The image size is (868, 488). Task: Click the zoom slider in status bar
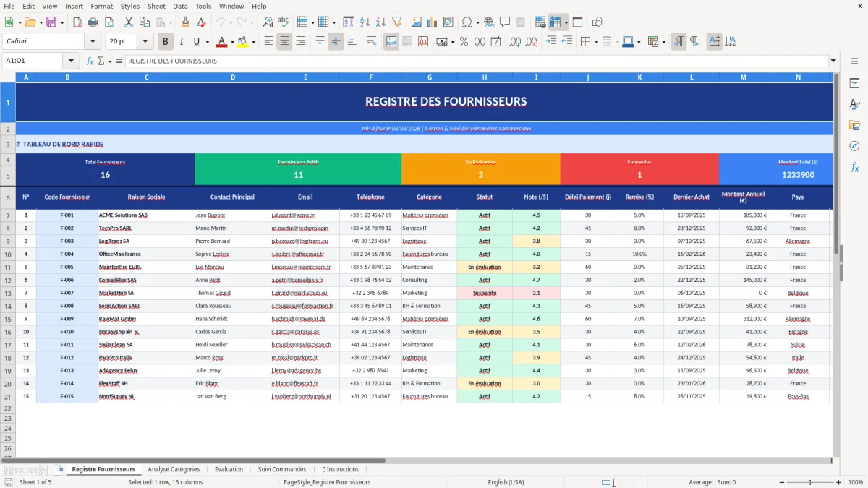pyautogui.click(x=809, y=482)
